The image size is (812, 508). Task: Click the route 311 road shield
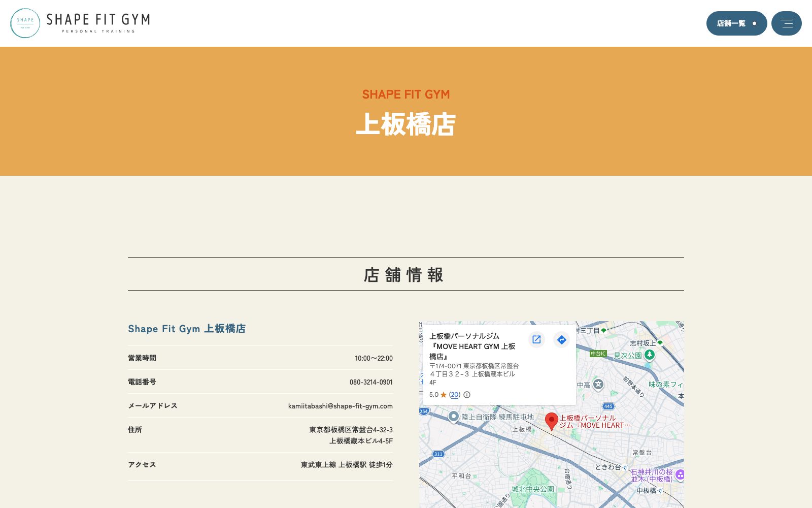coord(438,454)
